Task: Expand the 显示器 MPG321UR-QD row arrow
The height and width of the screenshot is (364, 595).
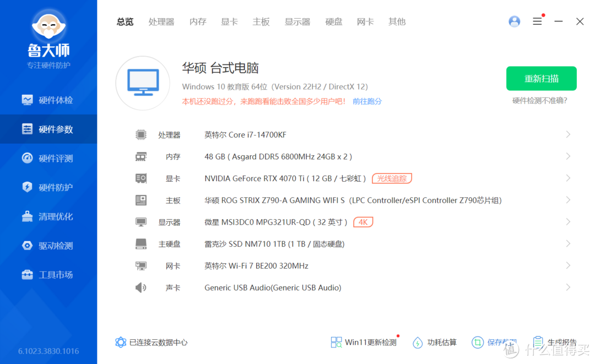Action: coord(568,222)
